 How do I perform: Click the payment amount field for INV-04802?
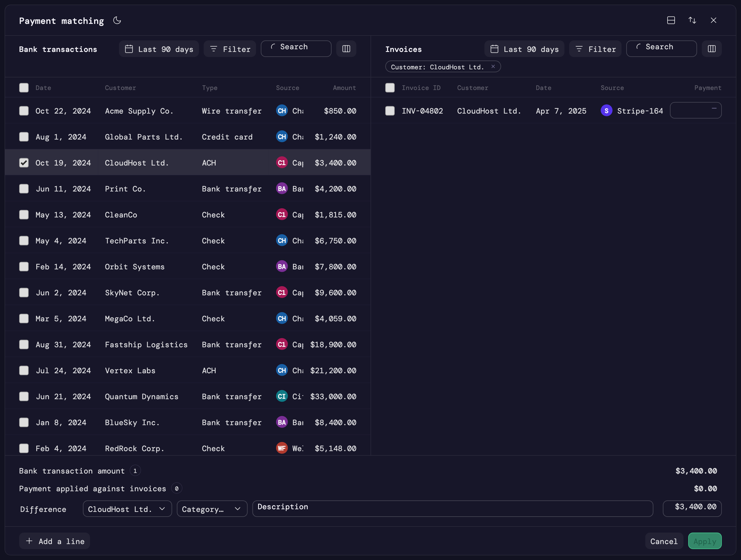click(x=696, y=110)
